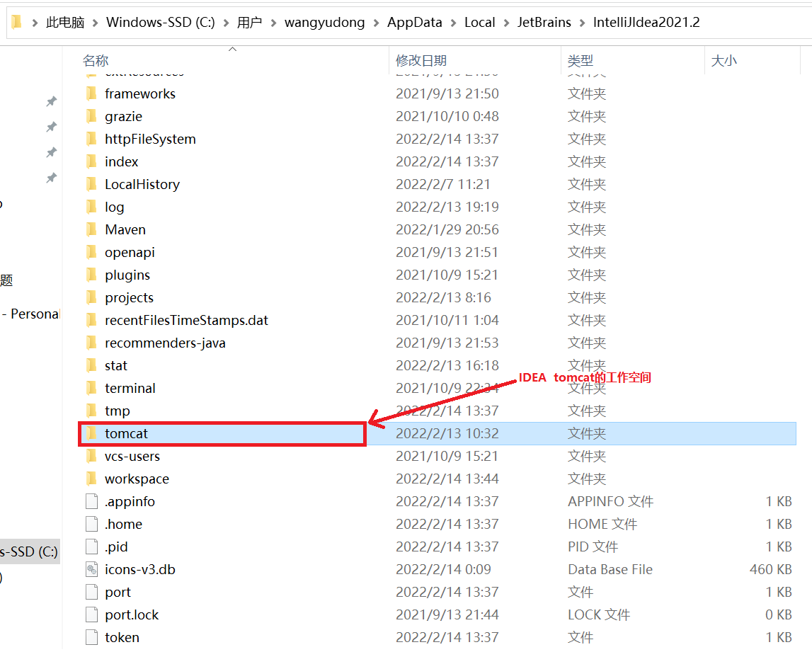
Task: Click the port.lock file icon
Action: [x=91, y=614]
